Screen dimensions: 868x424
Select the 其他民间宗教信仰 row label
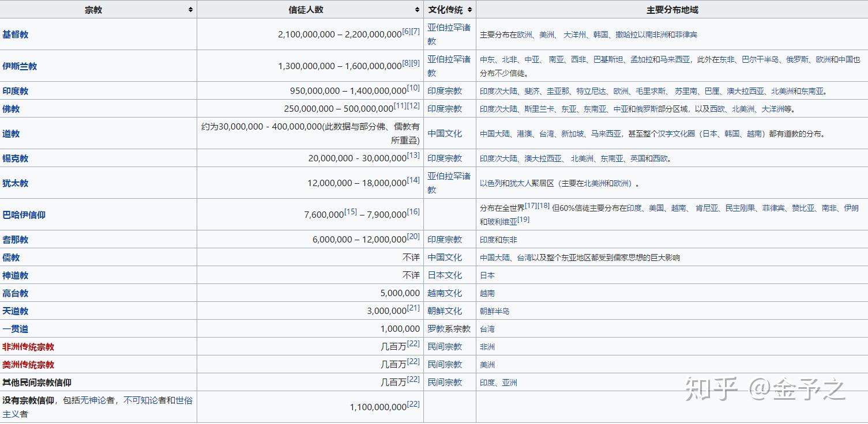pos(37,383)
